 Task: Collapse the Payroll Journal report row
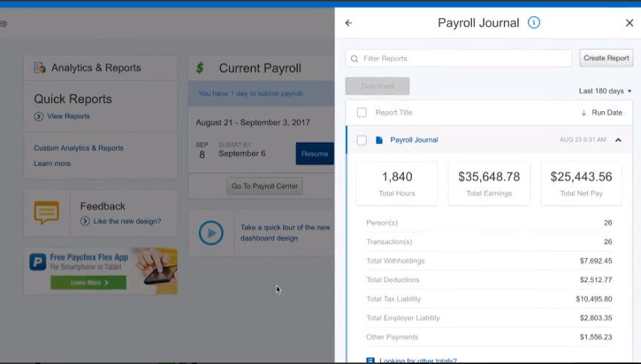618,140
